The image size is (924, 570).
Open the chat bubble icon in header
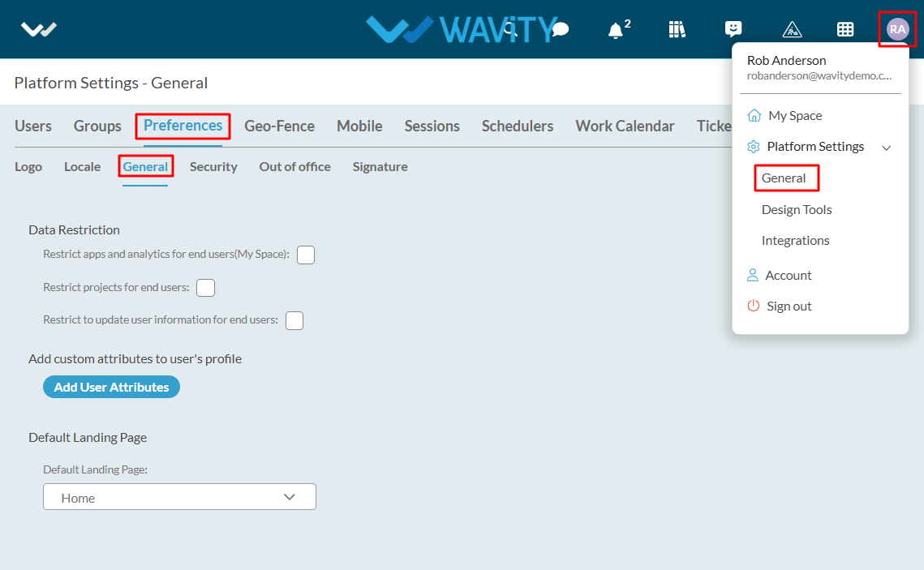[x=561, y=29]
